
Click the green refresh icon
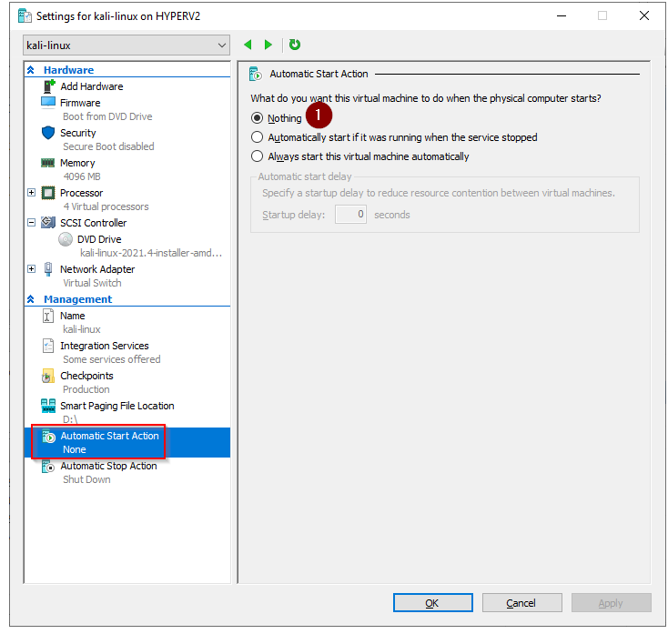click(x=295, y=45)
